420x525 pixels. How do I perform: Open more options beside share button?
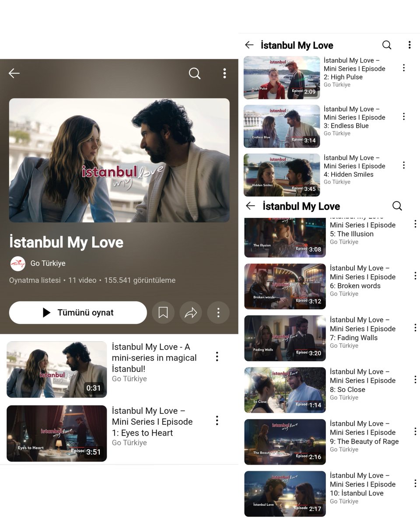pos(218,312)
